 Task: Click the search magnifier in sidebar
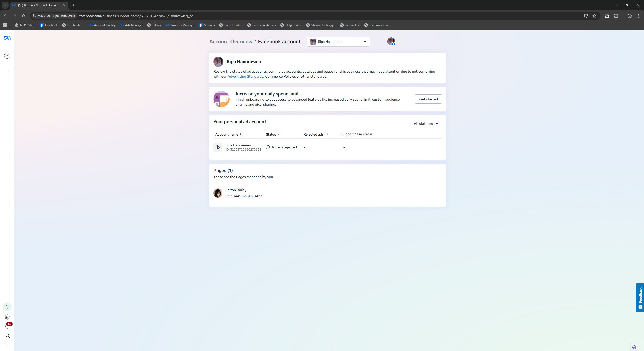[7, 335]
